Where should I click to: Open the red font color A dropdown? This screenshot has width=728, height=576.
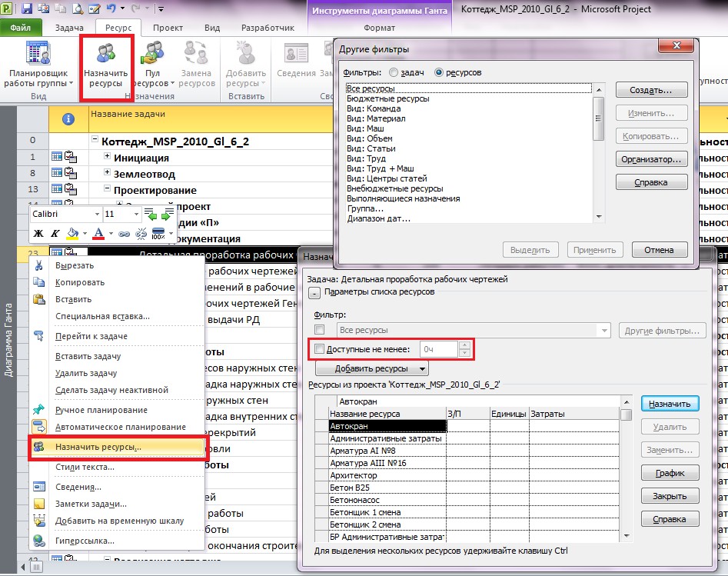111,233
